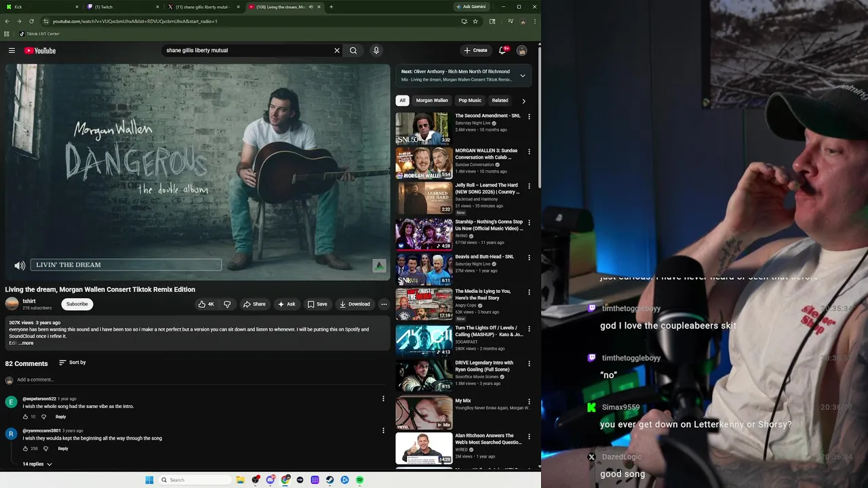Open the YouTube guide hamburger menu
868x488 pixels.
tap(12, 50)
